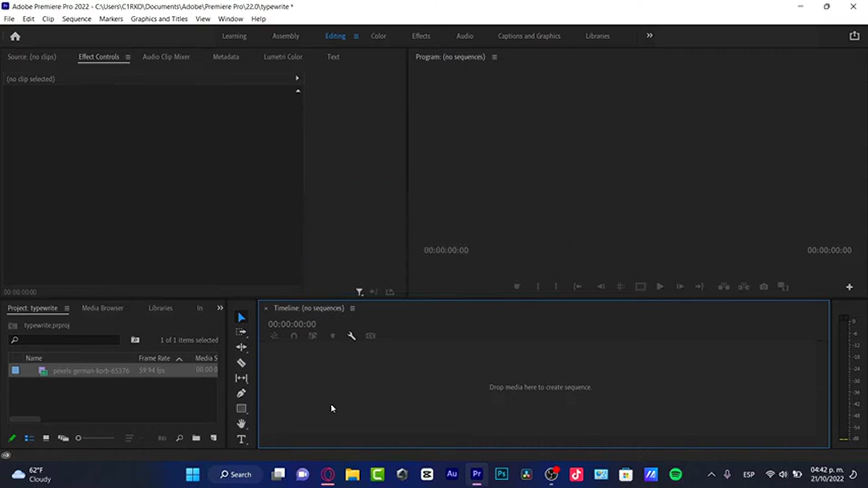Go to In point in Program monitor

577,286
